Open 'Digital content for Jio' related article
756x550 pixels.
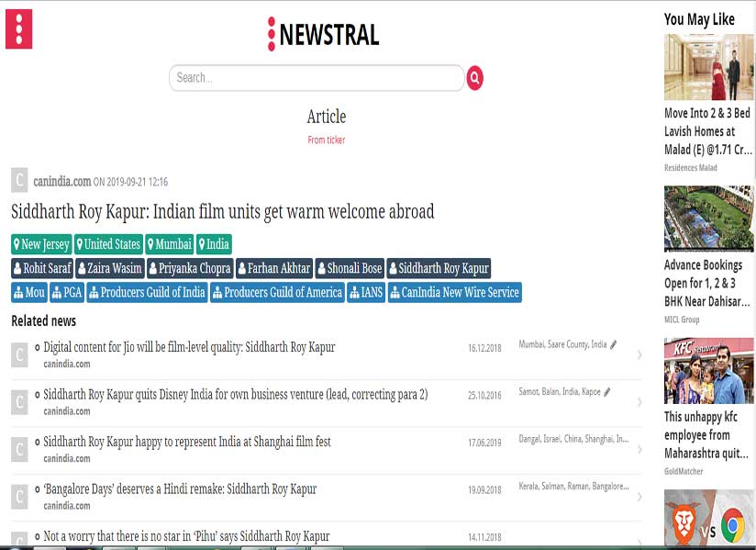coord(189,347)
